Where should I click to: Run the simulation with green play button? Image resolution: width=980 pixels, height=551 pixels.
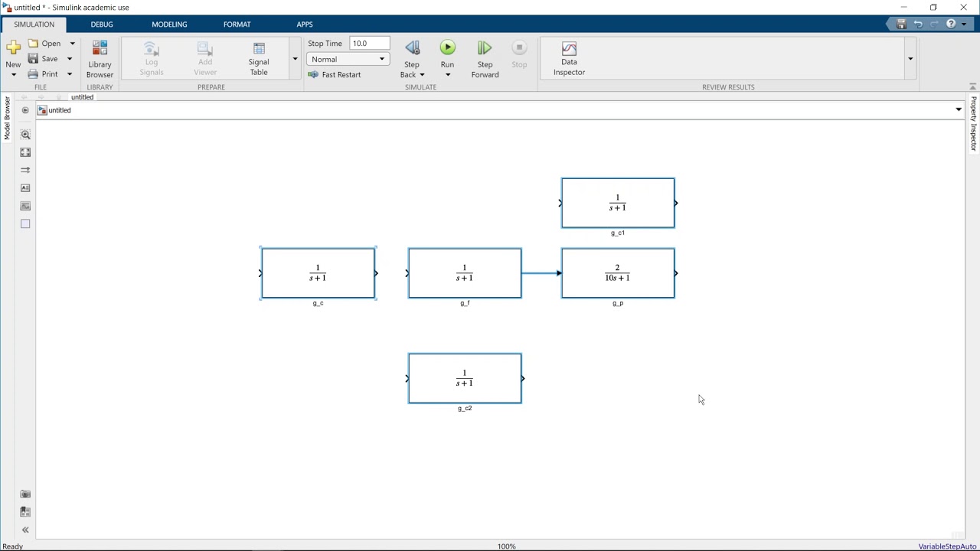click(448, 48)
